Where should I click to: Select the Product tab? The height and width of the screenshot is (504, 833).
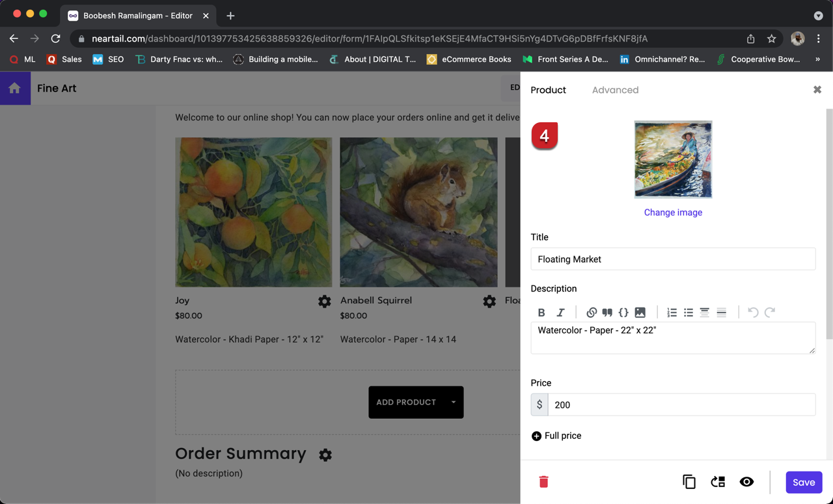548,90
